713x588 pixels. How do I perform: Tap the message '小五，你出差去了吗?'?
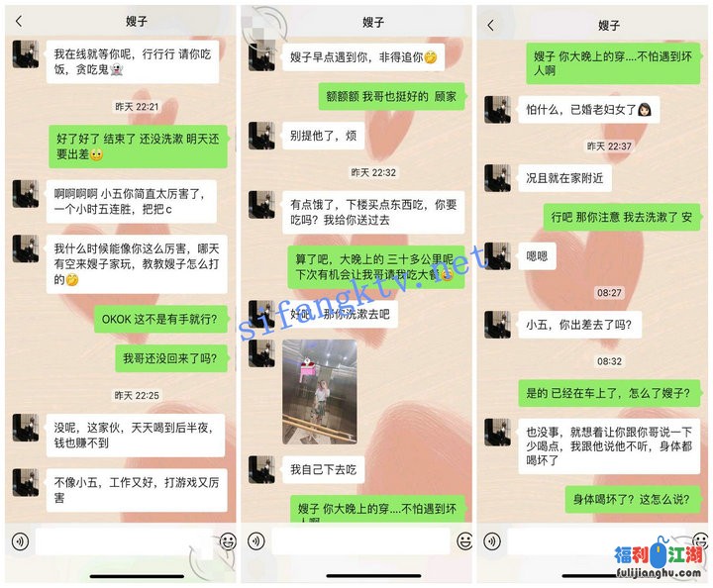(579, 325)
